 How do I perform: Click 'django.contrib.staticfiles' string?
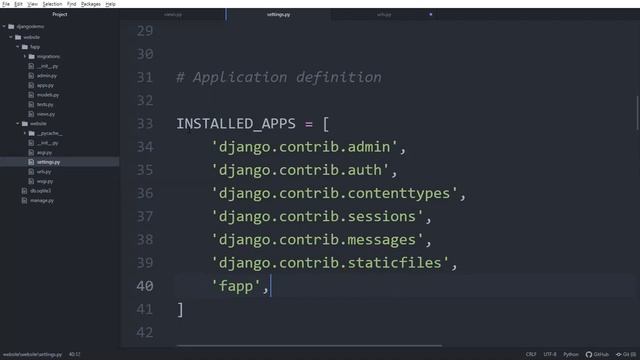[330, 263]
